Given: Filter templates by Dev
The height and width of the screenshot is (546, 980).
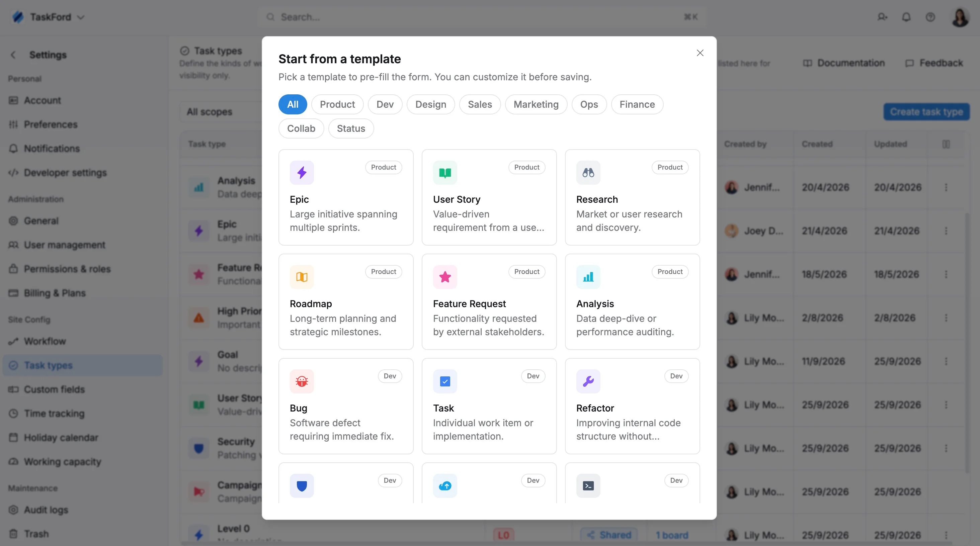Looking at the screenshot, I should [385, 105].
